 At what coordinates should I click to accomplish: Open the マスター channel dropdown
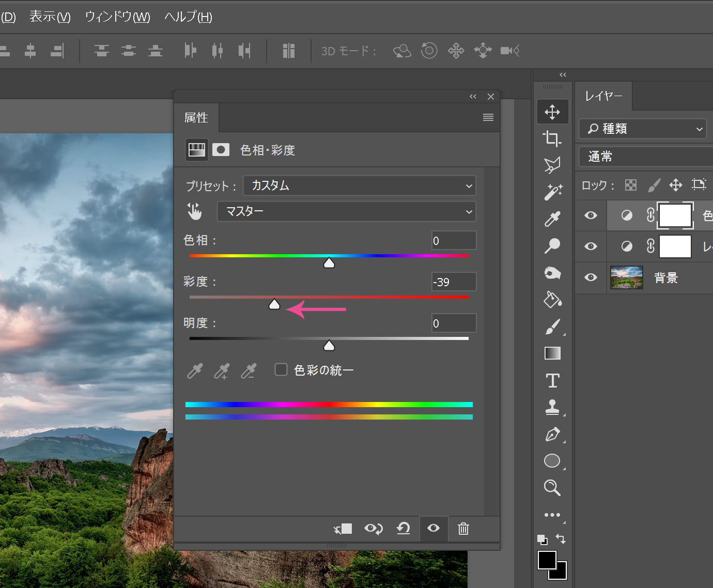click(x=346, y=211)
